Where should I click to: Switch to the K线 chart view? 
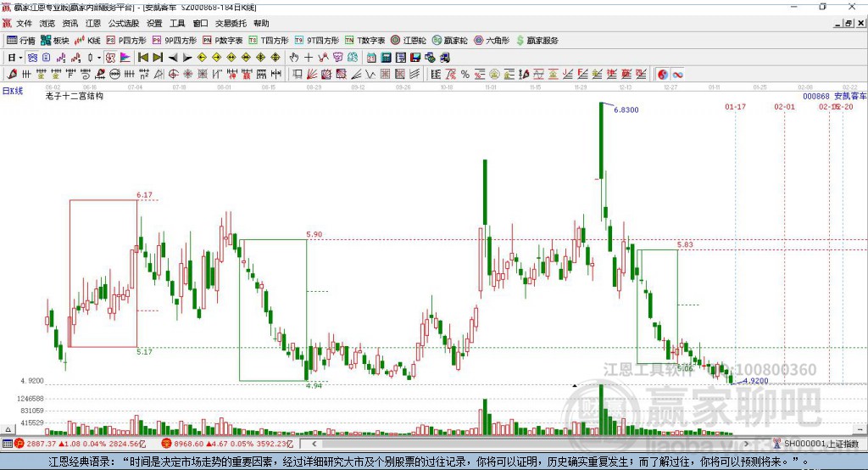coord(87,41)
